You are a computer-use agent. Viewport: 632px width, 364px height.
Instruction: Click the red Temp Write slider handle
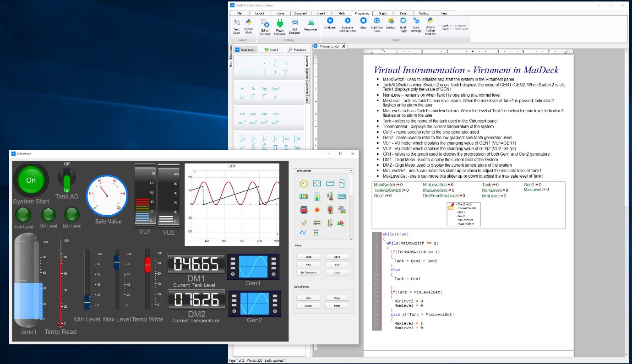click(147, 264)
